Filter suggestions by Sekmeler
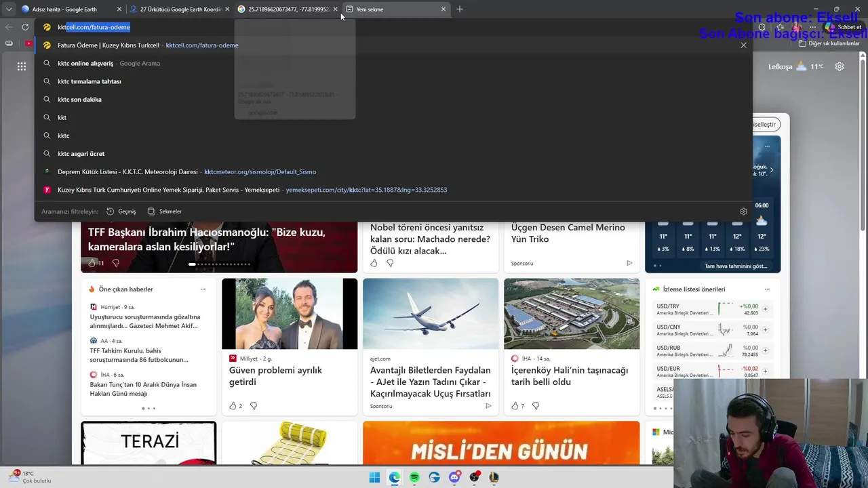 [x=165, y=211]
